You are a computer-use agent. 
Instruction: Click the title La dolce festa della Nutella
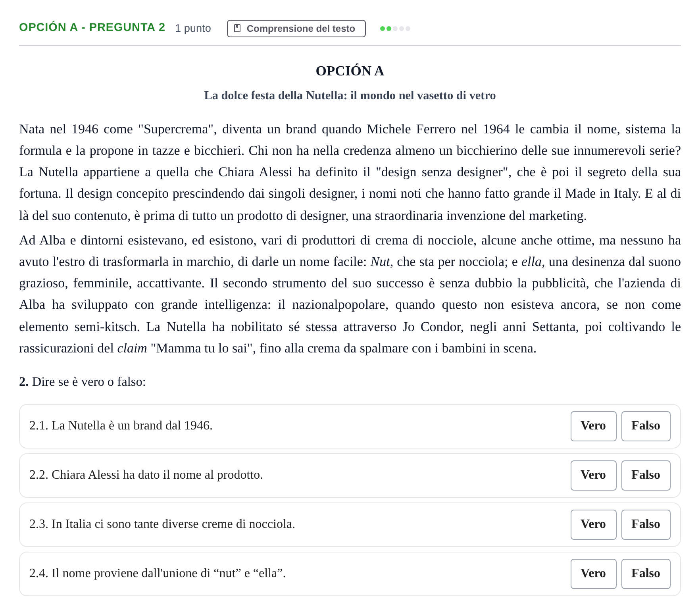(x=350, y=96)
